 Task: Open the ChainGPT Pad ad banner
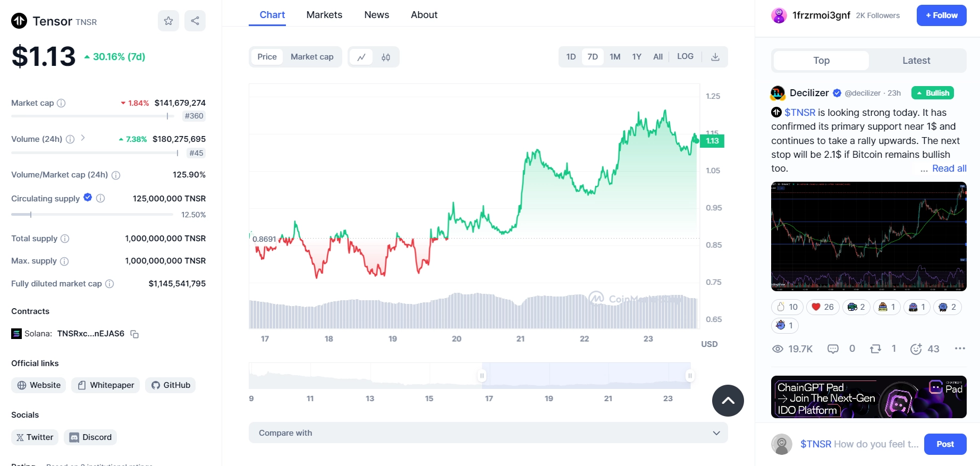point(868,397)
